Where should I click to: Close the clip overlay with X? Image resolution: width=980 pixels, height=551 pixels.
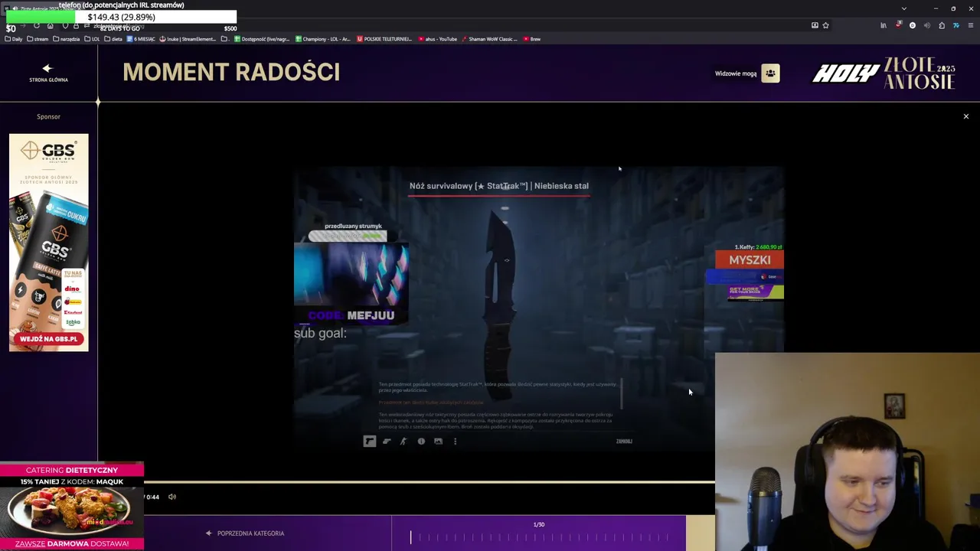pos(965,116)
